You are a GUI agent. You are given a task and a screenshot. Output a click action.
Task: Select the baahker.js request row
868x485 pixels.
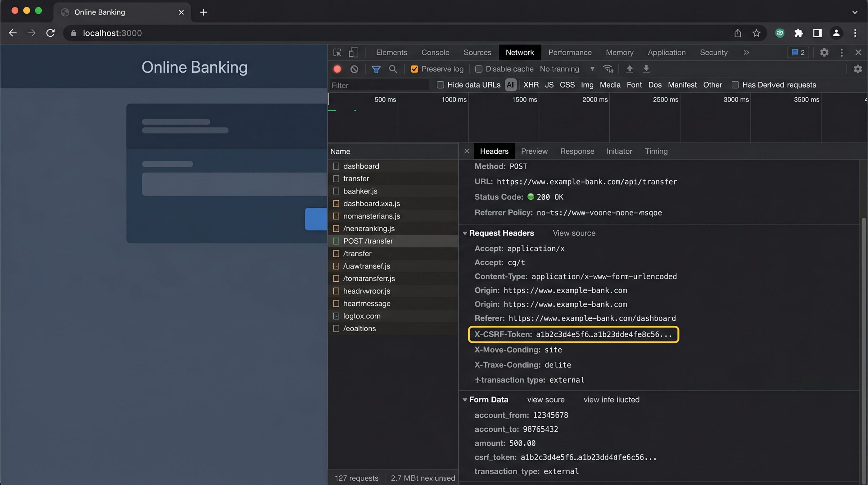[393, 191]
